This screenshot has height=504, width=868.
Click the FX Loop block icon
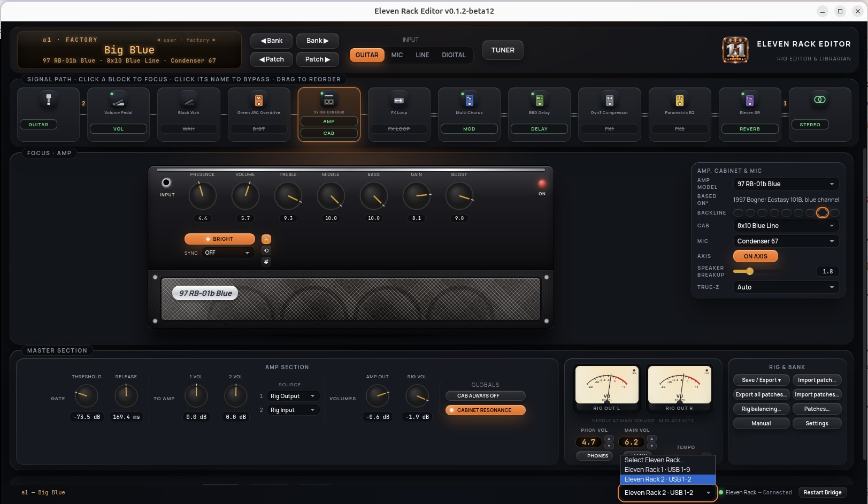pyautogui.click(x=399, y=100)
